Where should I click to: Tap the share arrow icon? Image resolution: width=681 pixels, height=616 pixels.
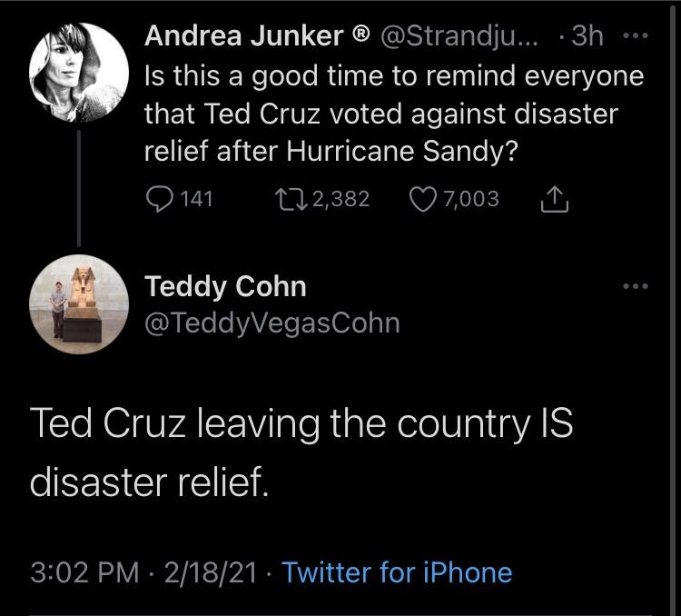[554, 198]
